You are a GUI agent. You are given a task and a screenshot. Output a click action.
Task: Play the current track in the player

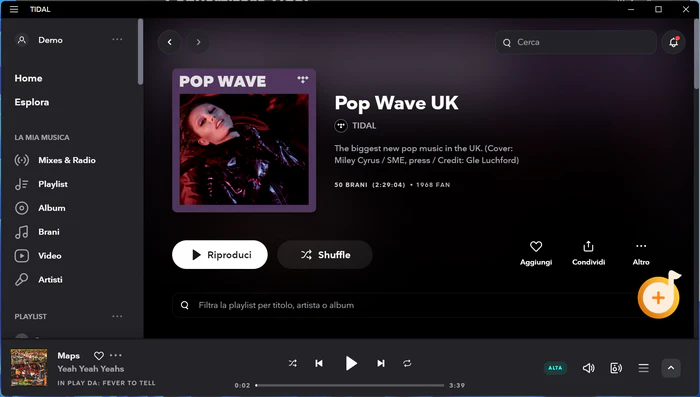(x=351, y=364)
